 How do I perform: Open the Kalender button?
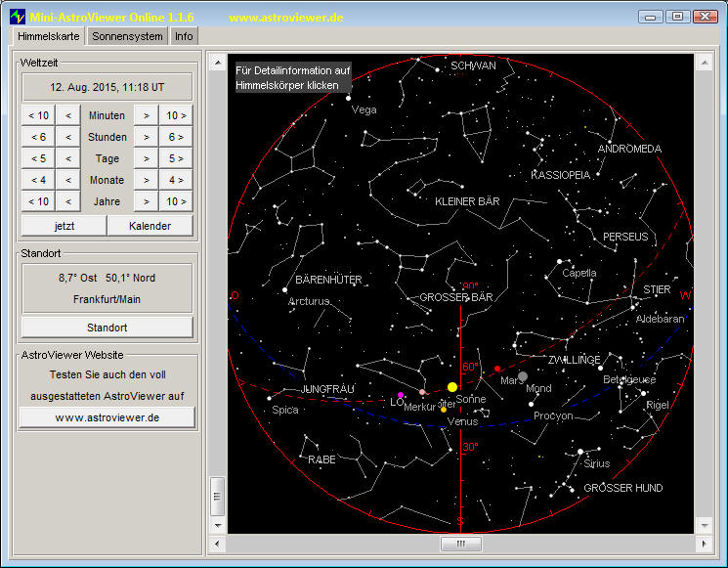[150, 226]
